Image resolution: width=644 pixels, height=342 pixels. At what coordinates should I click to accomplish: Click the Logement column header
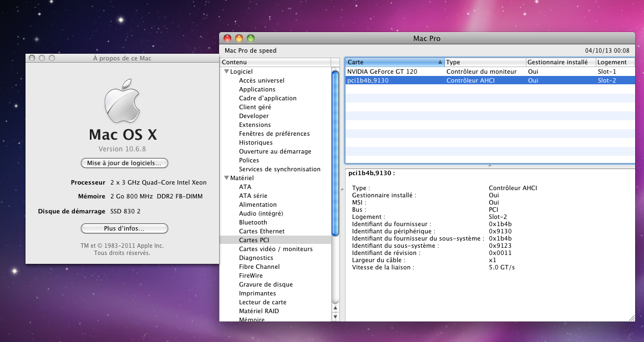click(615, 62)
